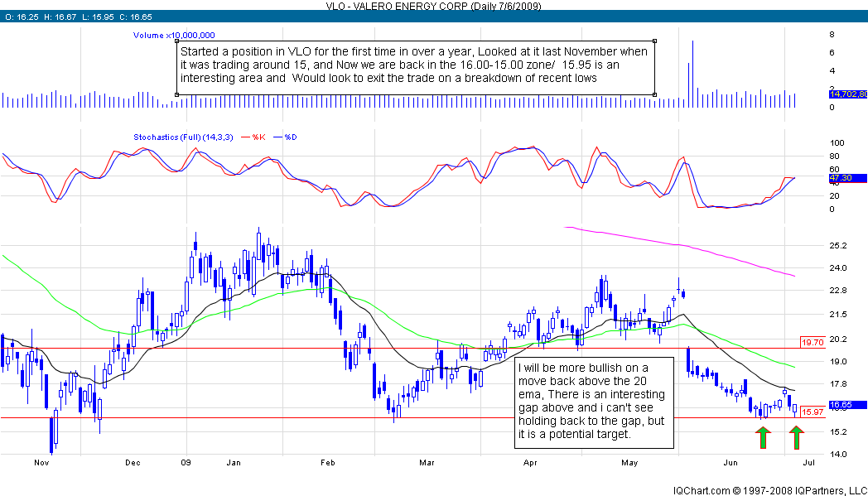This screenshot has height=496, width=868.
Task: Click the 19.0 price axis value
Action: point(838,362)
